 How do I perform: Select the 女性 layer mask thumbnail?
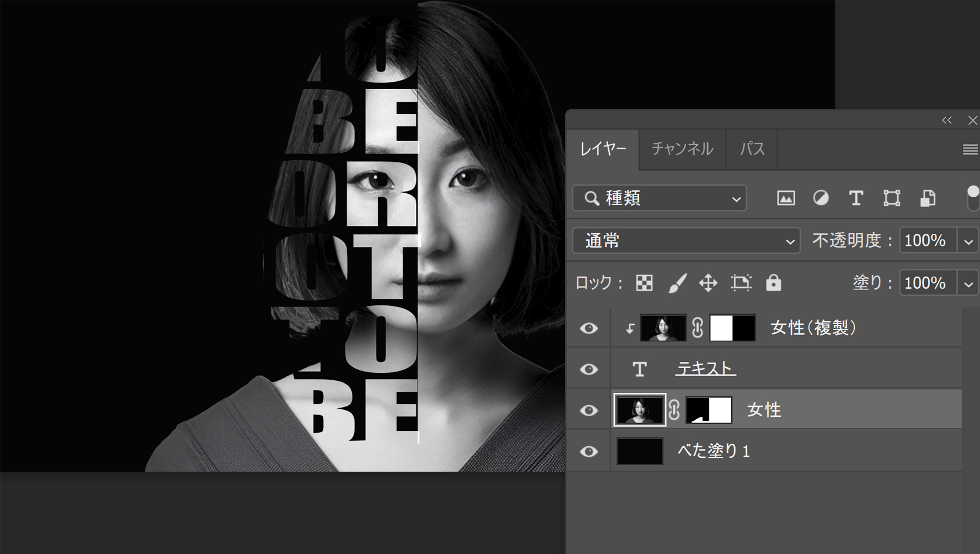[709, 410]
